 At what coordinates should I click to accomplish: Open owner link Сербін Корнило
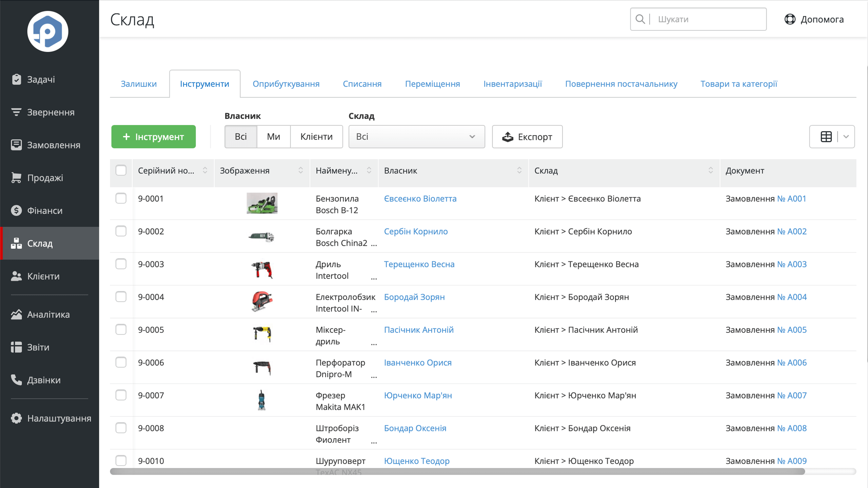coord(416,231)
